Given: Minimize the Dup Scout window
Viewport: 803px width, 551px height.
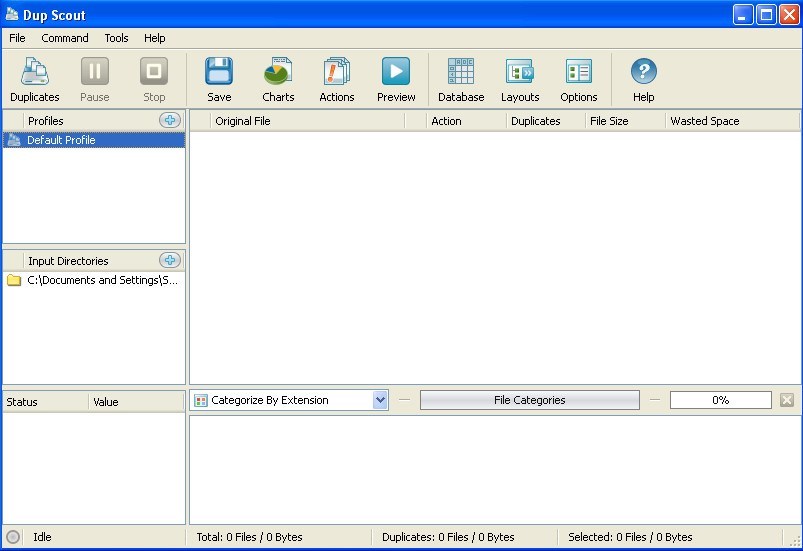Looking at the screenshot, I should point(743,15).
